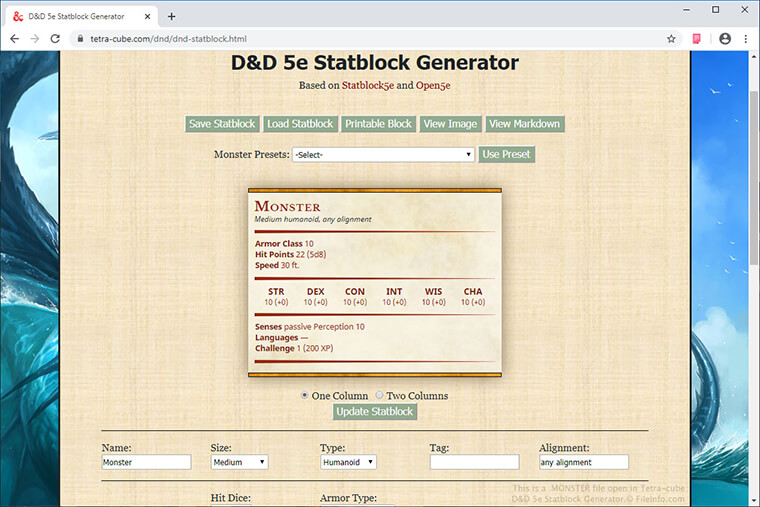Follow the Open5e link
Screen dimensions: 760x507
pos(433,85)
